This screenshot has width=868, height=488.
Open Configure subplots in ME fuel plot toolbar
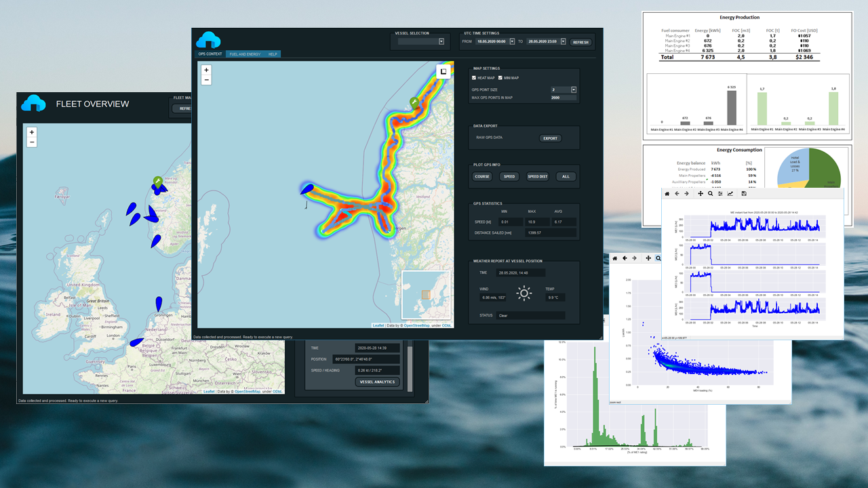coord(720,194)
